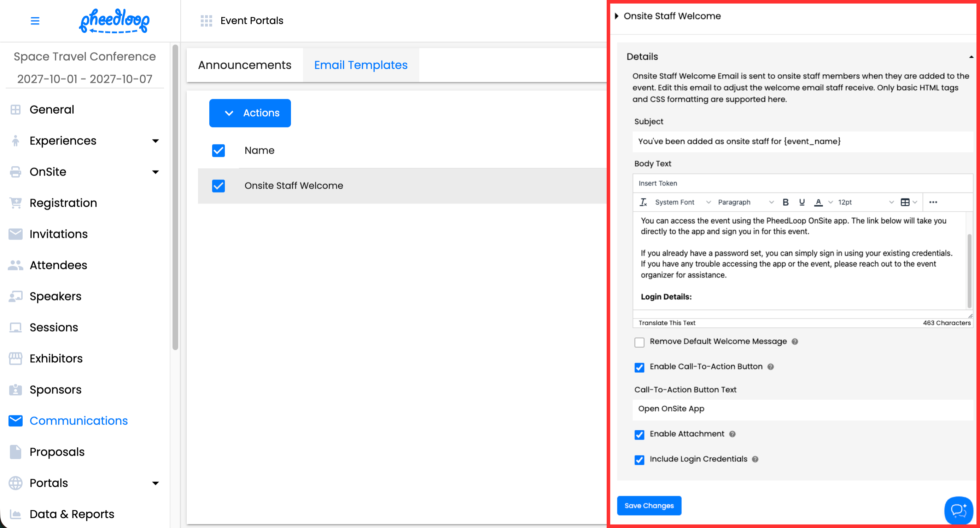Apply underline formatting in body editor

[x=802, y=202]
